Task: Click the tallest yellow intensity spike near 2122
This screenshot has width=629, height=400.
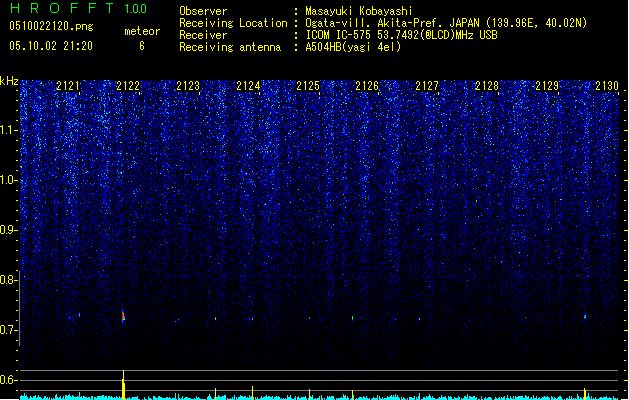Action: [x=124, y=385]
